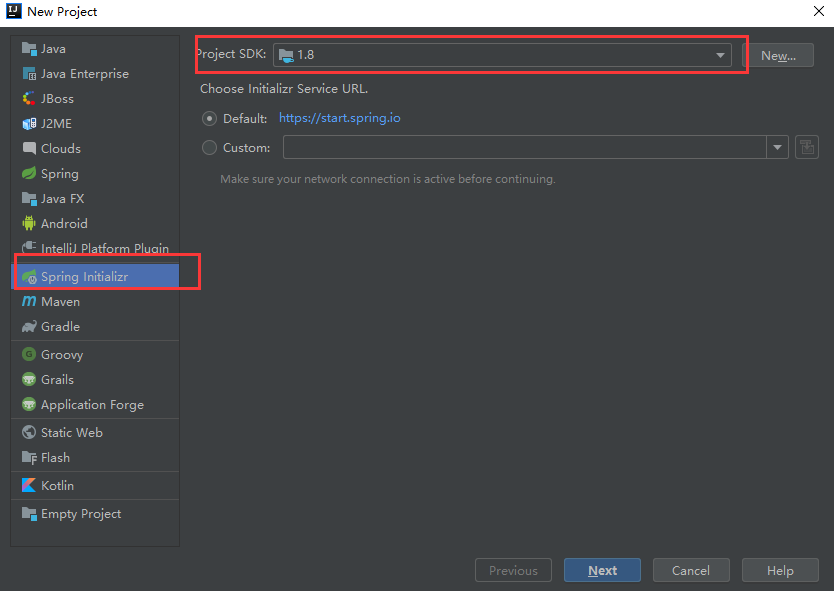The height and width of the screenshot is (591, 834).
Task: Expand the Custom URL dropdown arrow
Action: click(777, 147)
